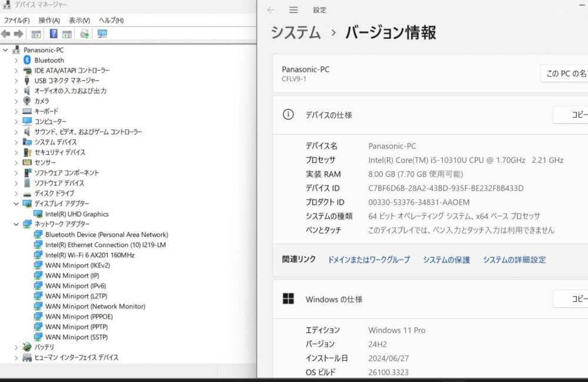Click the WAN Miniport (SSTP) adapter icon
The height and width of the screenshot is (382, 588).
pos(38,337)
